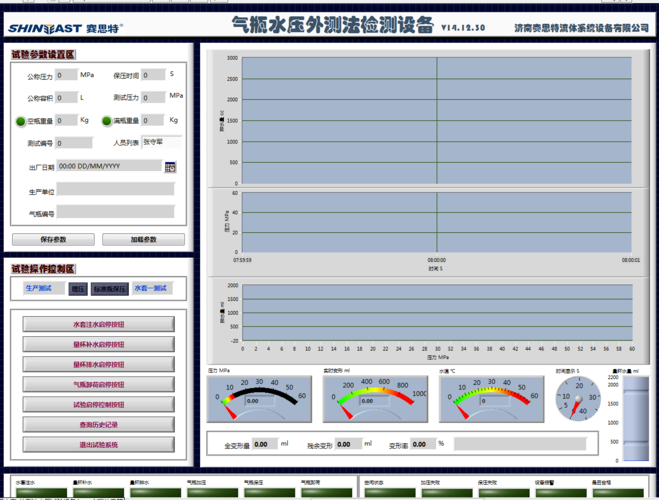Open the 人员列表 dropdown showing 张守军
659x500 pixels.
pyautogui.click(x=162, y=142)
